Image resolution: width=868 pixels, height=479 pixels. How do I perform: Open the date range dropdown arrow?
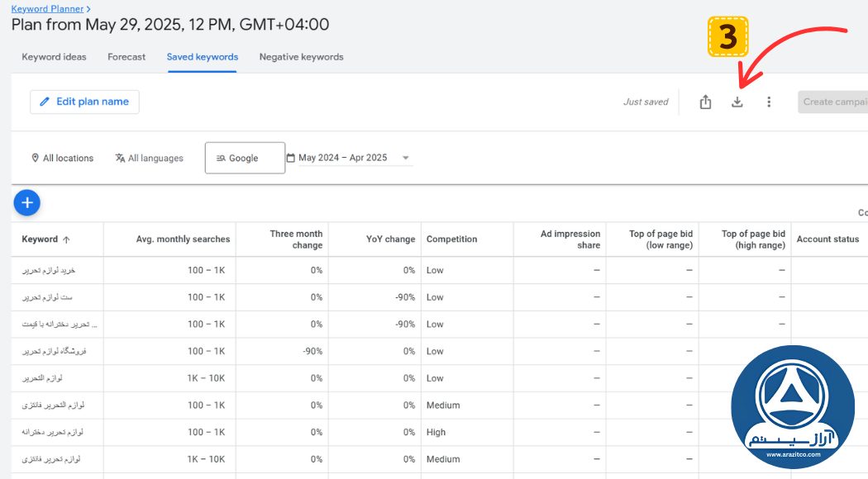click(x=405, y=158)
